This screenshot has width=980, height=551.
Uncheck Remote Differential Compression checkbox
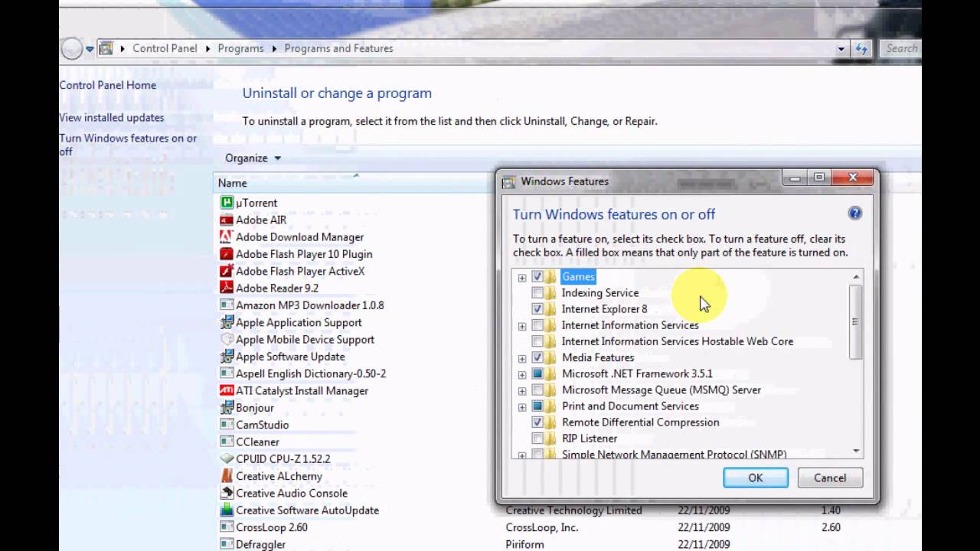click(x=537, y=422)
